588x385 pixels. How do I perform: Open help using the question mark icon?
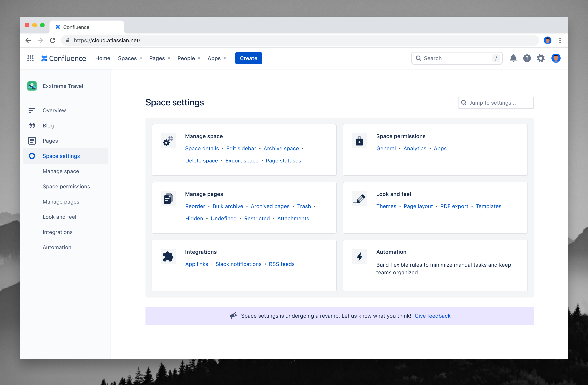click(527, 58)
